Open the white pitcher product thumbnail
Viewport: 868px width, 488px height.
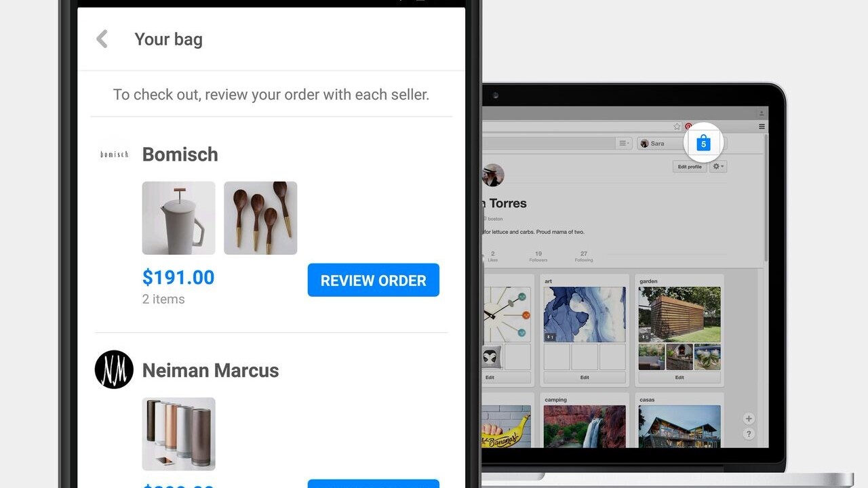tap(178, 218)
